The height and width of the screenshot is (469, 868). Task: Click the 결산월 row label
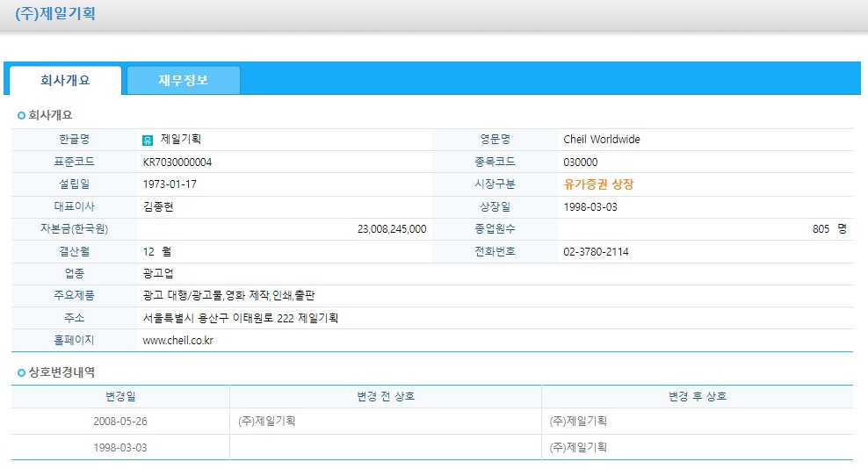pos(74,251)
